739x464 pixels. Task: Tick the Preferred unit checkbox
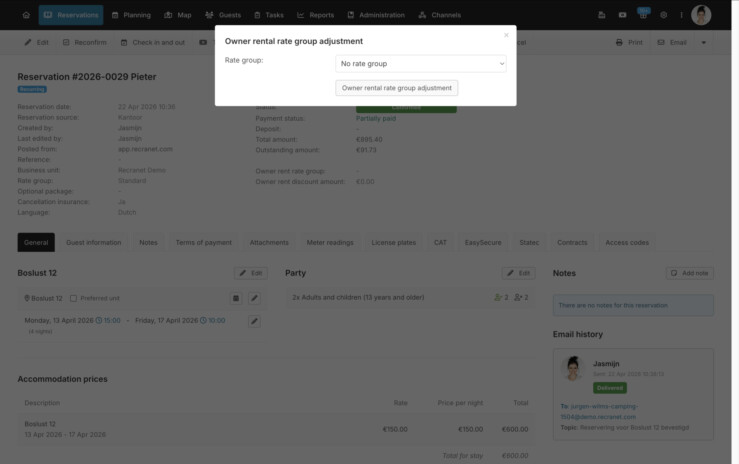coord(74,298)
